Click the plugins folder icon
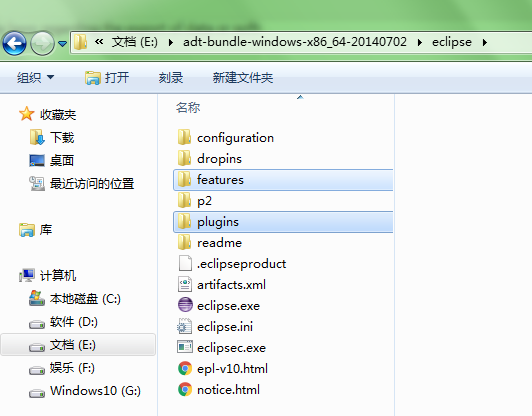This screenshot has width=532, height=416. [184, 221]
